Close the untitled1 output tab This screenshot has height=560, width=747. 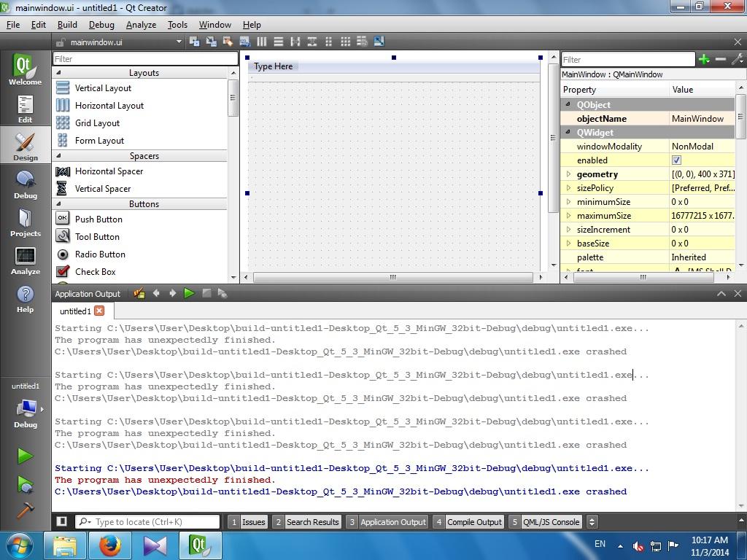[x=99, y=311]
